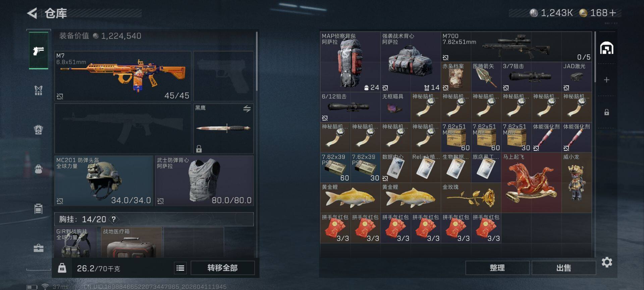Open the backpack category in left sidebar
This screenshot has width=644, height=290.
click(x=39, y=168)
